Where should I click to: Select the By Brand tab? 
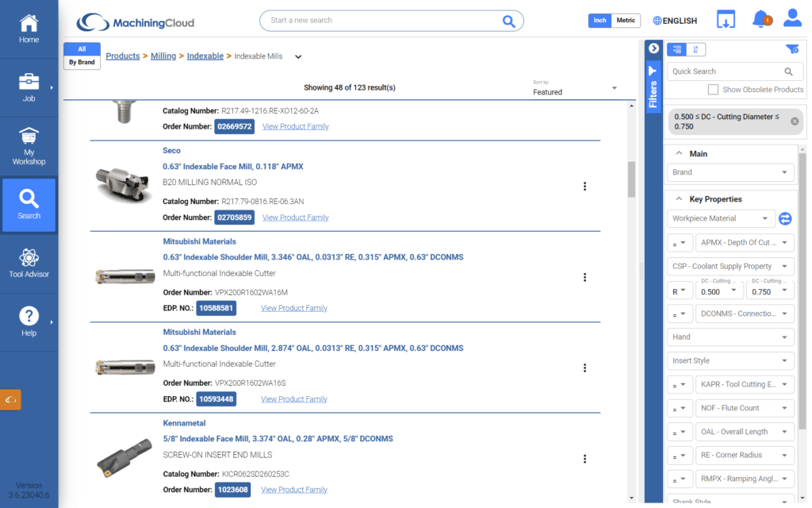82,62
